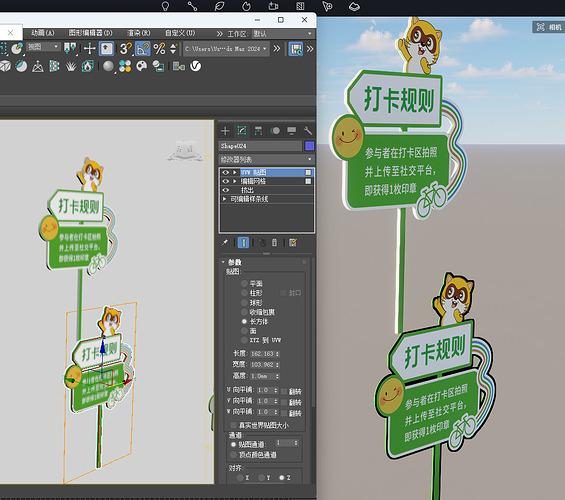Open the Hierarchy panel icon
This screenshot has height=500, width=565.
258,131
